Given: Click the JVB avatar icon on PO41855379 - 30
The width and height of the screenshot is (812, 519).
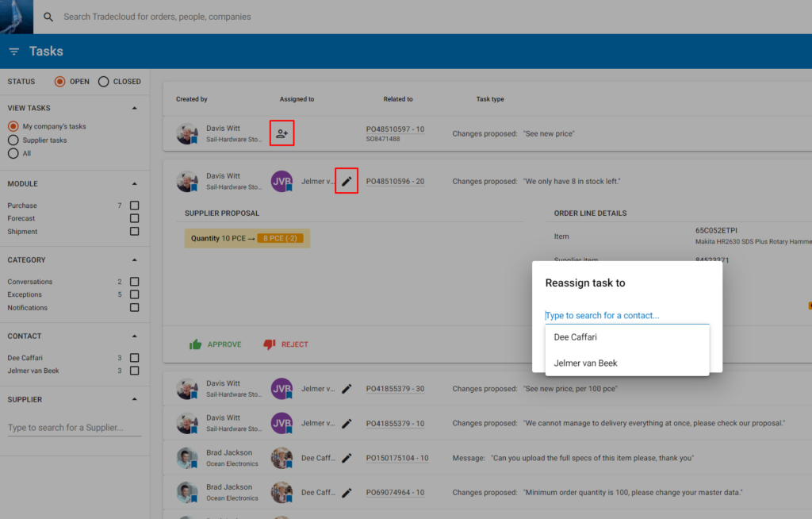Looking at the screenshot, I should (282, 388).
